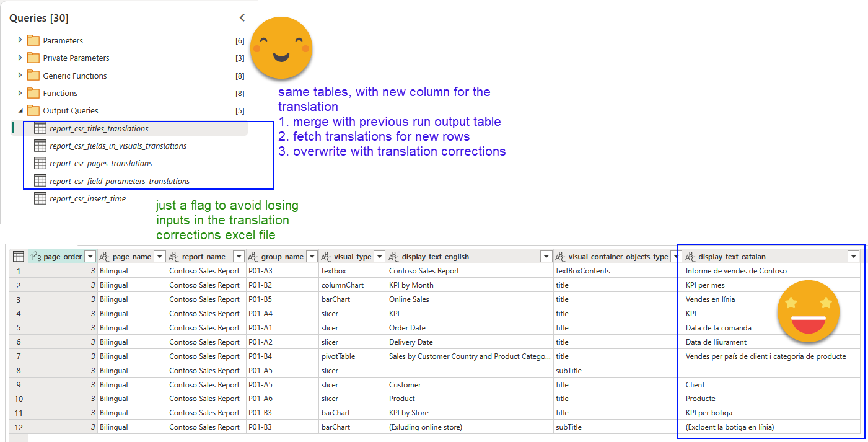Select the report_csr_pages_translations query
868x442 pixels.
pyautogui.click(x=100, y=164)
